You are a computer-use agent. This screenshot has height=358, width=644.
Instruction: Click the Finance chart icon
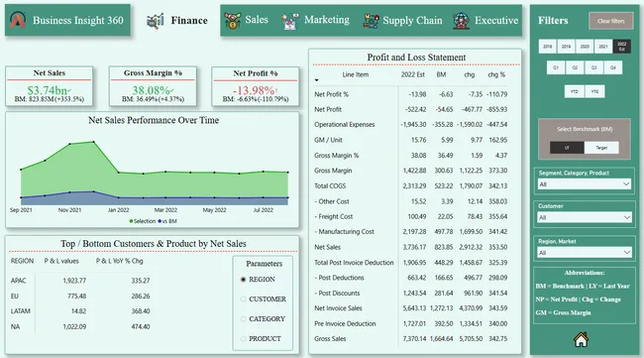[x=156, y=21]
